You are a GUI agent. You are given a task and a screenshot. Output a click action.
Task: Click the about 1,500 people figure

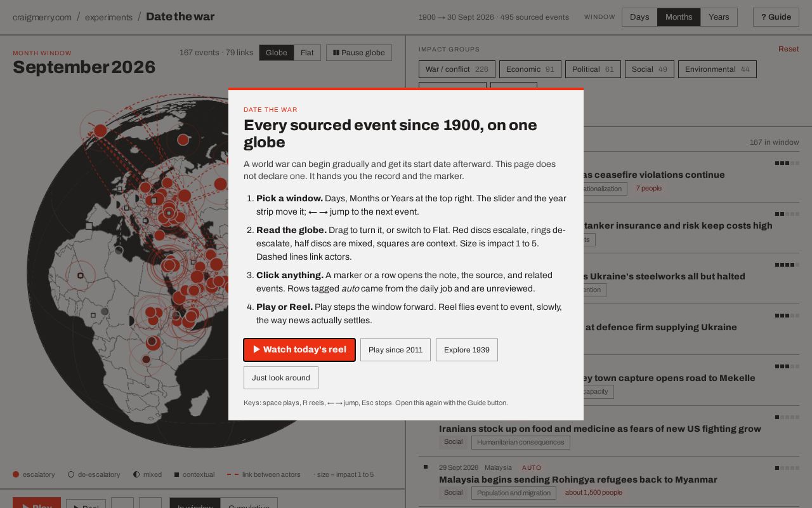(x=594, y=493)
